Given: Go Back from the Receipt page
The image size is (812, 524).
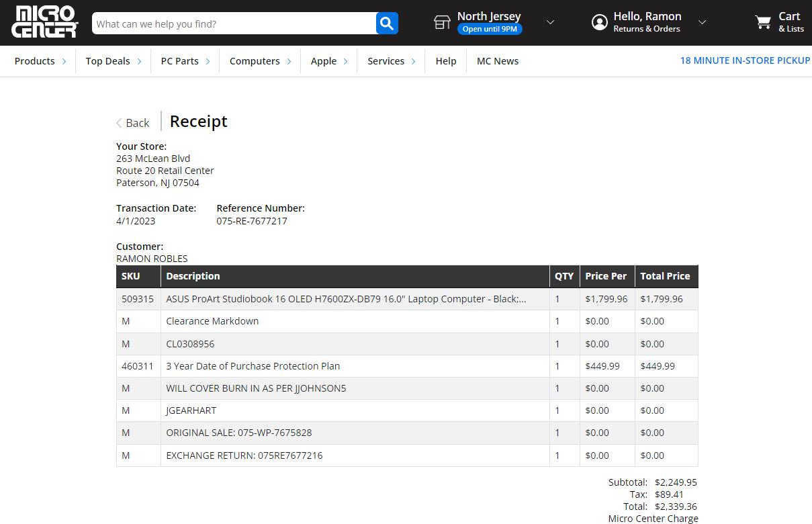Looking at the screenshot, I should coord(138,123).
